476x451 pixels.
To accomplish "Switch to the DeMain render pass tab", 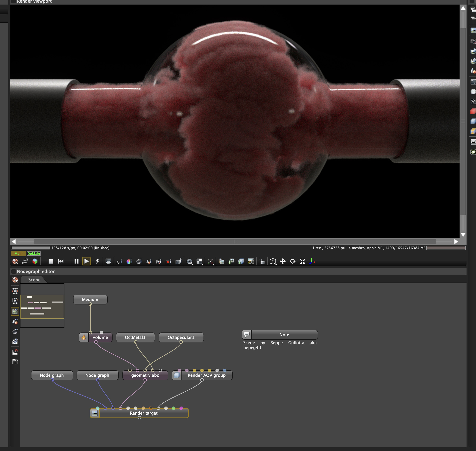I will [34, 254].
